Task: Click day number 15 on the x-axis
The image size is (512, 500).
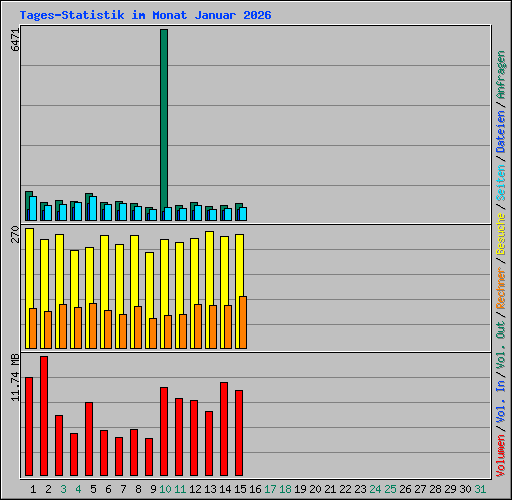Action: pyautogui.click(x=240, y=489)
